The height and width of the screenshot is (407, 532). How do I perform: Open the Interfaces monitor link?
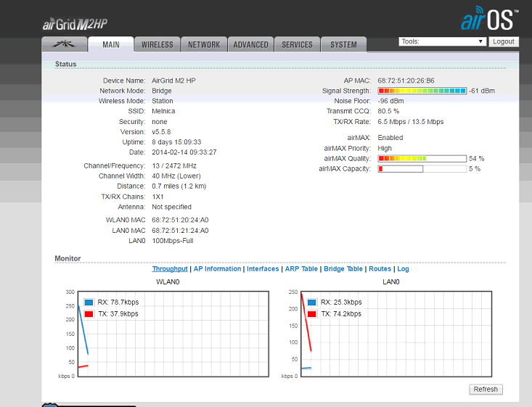[263, 268]
